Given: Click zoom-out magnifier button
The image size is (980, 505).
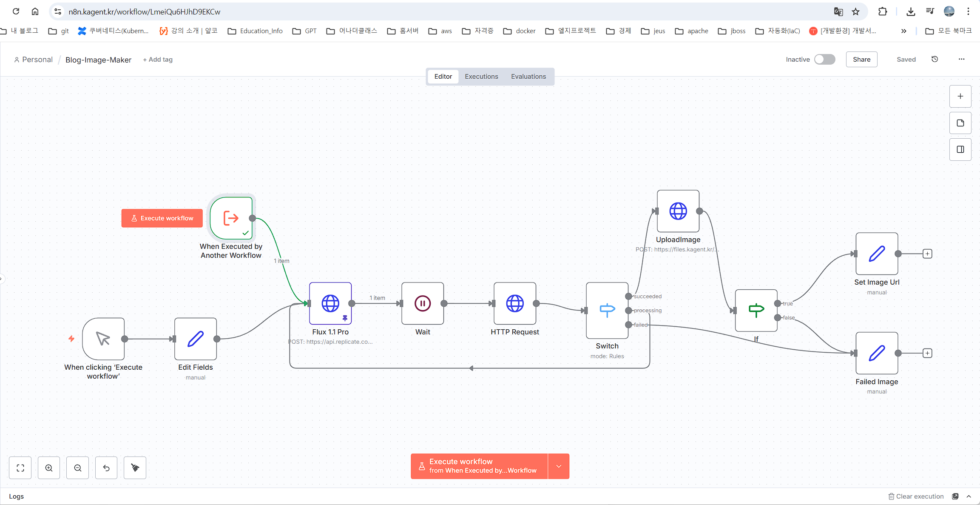Looking at the screenshot, I should tap(78, 468).
